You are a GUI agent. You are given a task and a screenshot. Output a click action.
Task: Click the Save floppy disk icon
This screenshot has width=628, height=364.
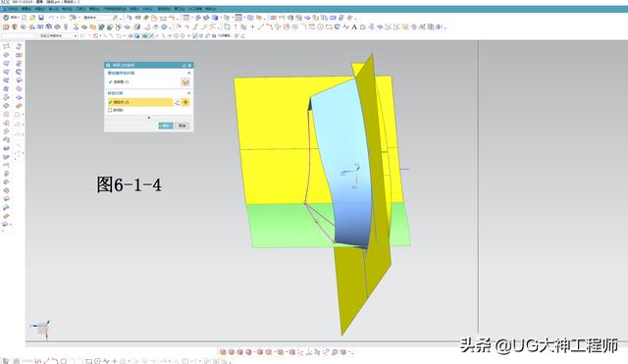coord(41,18)
